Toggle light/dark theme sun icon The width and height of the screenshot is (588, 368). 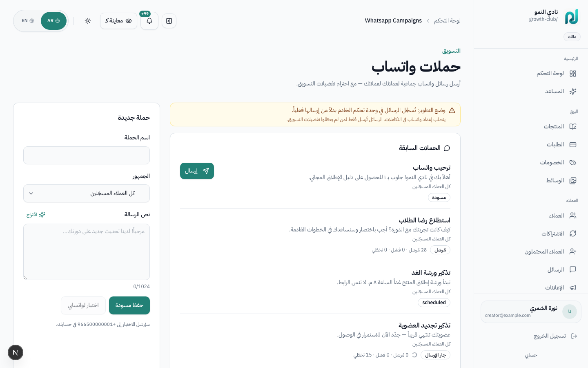click(x=88, y=21)
